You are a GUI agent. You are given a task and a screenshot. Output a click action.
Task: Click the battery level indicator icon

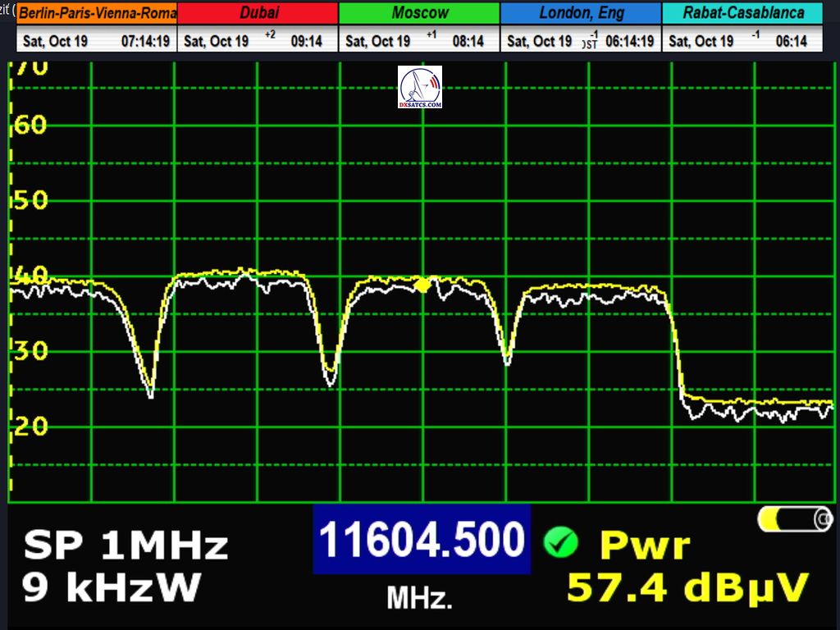794,518
